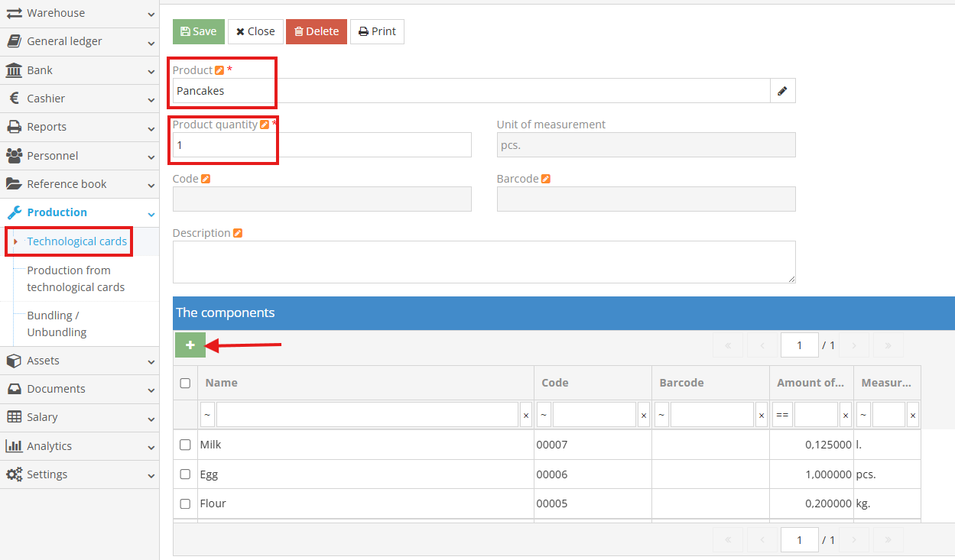Click the orange edit icon next to Description label
The height and width of the screenshot is (560, 955).
pyautogui.click(x=238, y=233)
